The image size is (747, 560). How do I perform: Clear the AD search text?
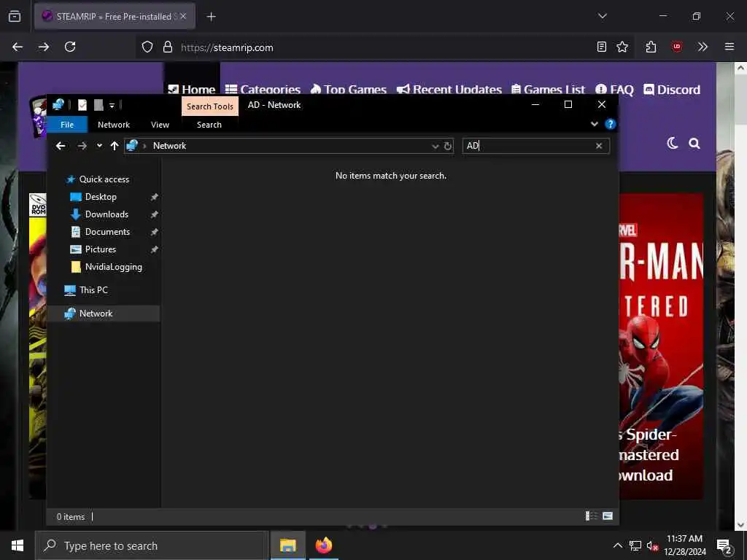pyautogui.click(x=599, y=146)
